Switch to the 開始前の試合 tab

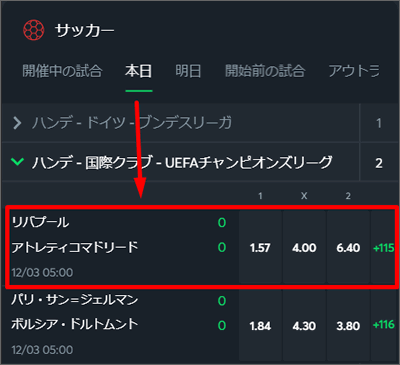click(x=265, y=71)
